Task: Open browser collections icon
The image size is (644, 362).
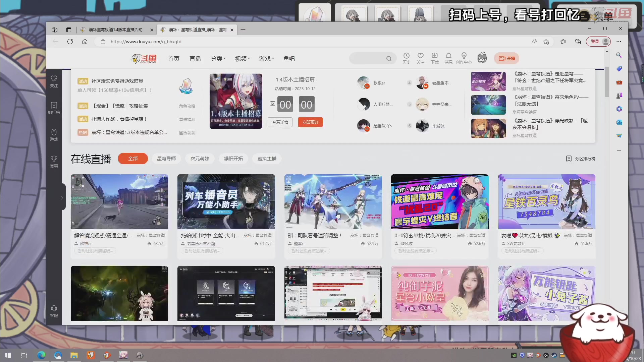Action: coord(578,42)
